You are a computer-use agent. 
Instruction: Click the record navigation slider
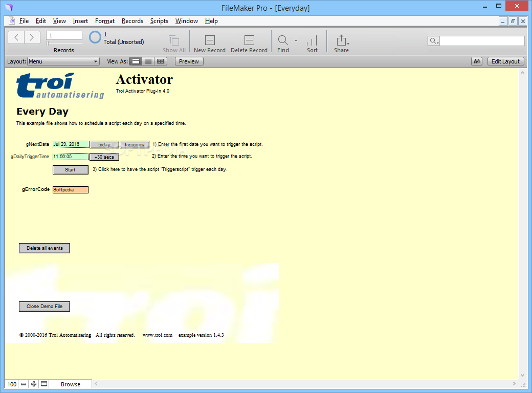point(64,43)
